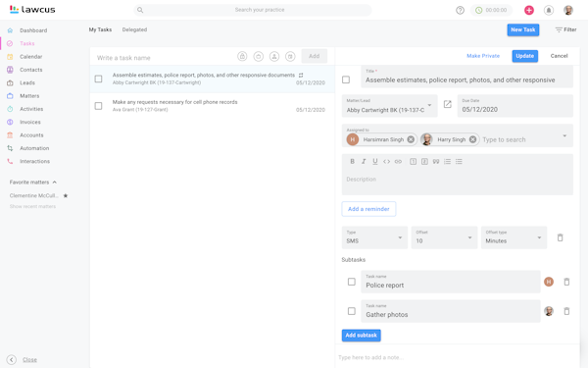Remove Harsimran Singh from assignees

[411, 139]
